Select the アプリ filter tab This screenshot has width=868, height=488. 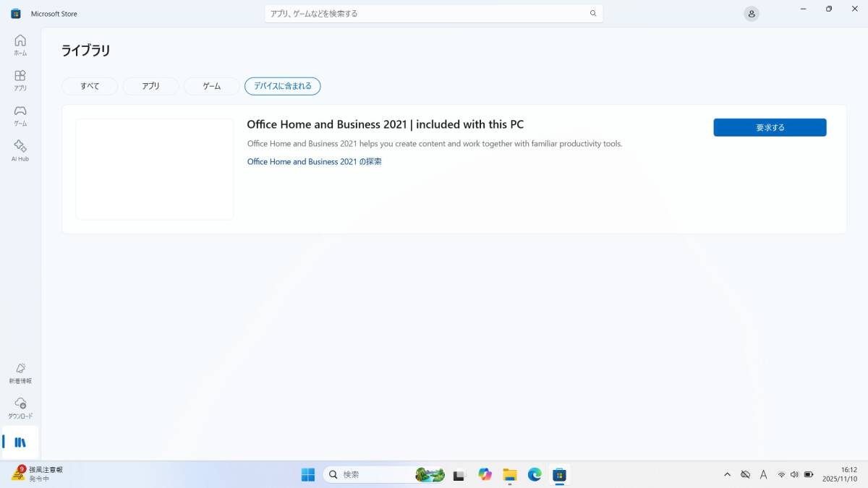tap(150, 86)
